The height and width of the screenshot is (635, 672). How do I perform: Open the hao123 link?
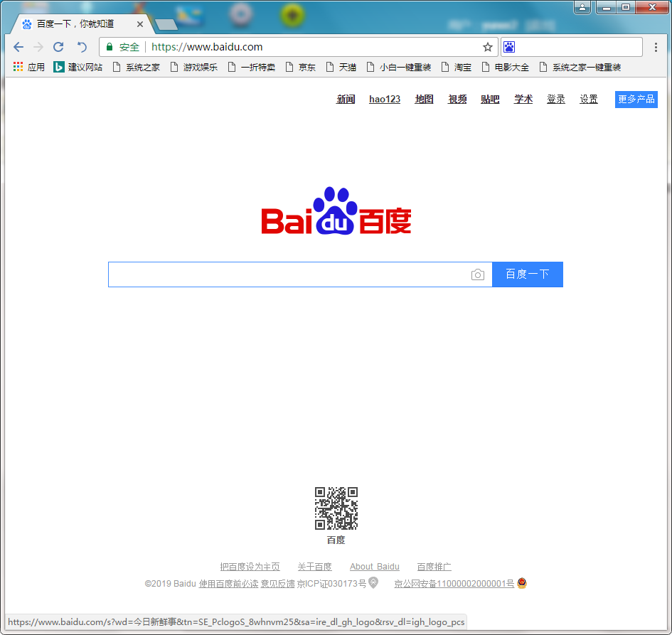(x=385, y=99)
